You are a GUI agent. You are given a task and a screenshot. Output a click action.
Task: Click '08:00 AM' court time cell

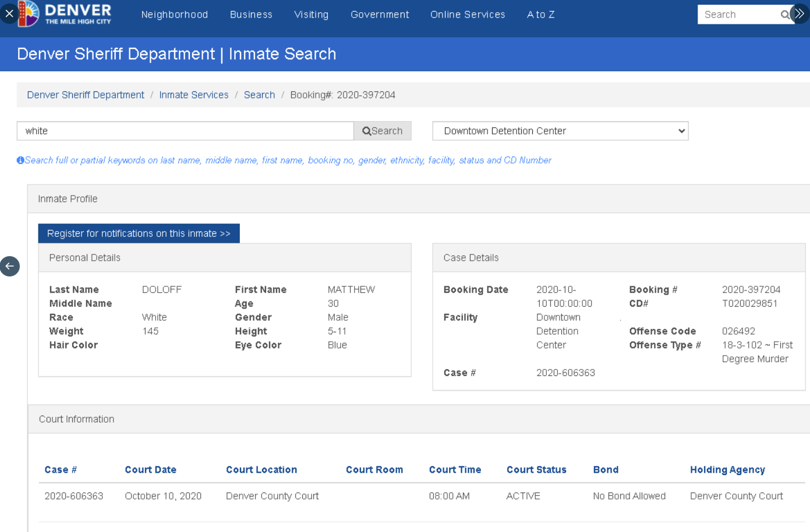449,496
